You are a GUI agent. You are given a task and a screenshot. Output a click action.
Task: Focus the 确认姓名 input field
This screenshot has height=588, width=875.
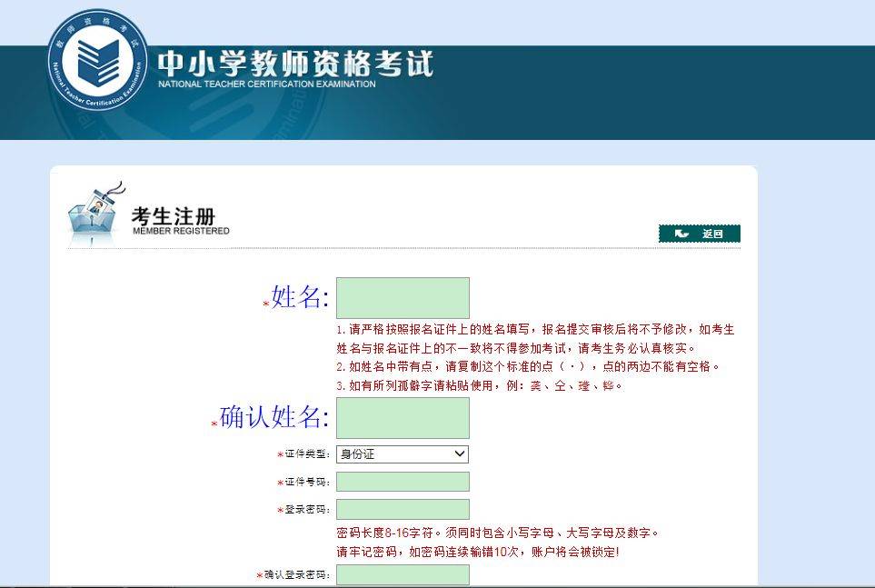(x=403, y=418)
